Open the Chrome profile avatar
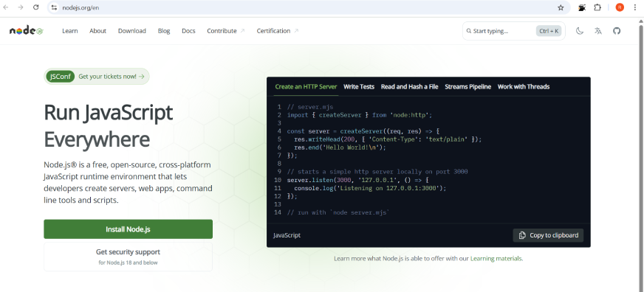The image size is (644, 292). pyautogui.click(x=620, y=7)
